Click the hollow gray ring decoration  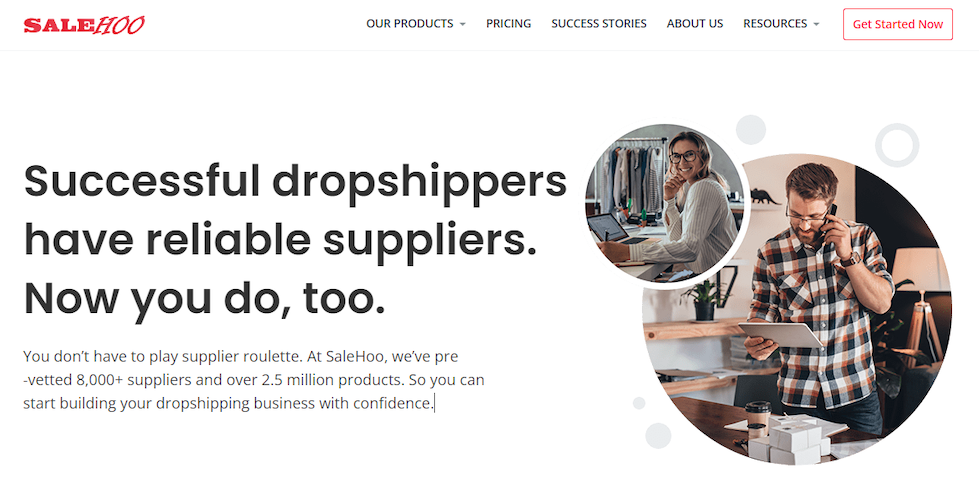(x=897, y=145)
